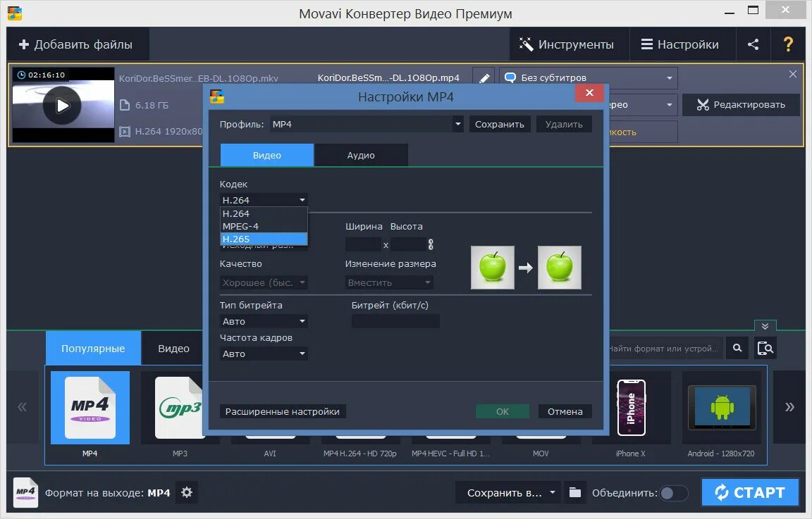Switch to the Видео tab in dialog
The height and width of the screenshot is (519, 812).
(x=266, y=155)
